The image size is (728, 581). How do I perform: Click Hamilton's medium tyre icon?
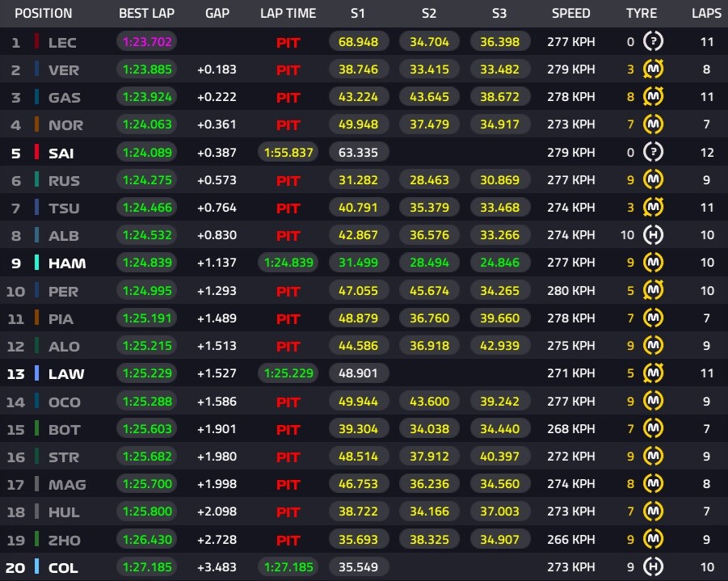pos(653,263)
